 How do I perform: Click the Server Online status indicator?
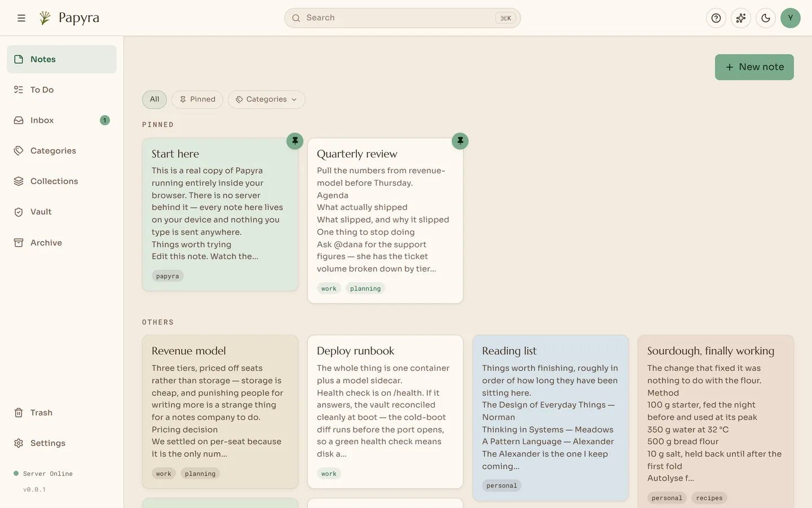[43, 474]
